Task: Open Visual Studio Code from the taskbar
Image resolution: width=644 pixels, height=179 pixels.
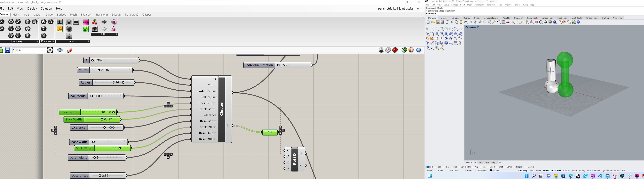Action: pos(600,176)
